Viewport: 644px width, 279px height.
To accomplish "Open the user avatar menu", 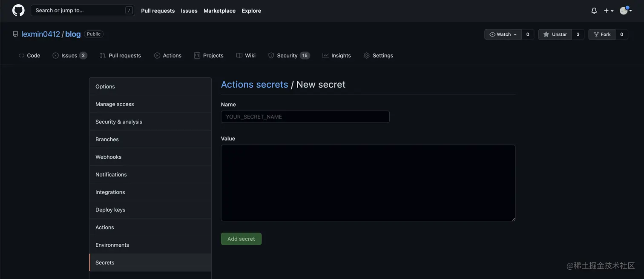I will click(625, 10).
